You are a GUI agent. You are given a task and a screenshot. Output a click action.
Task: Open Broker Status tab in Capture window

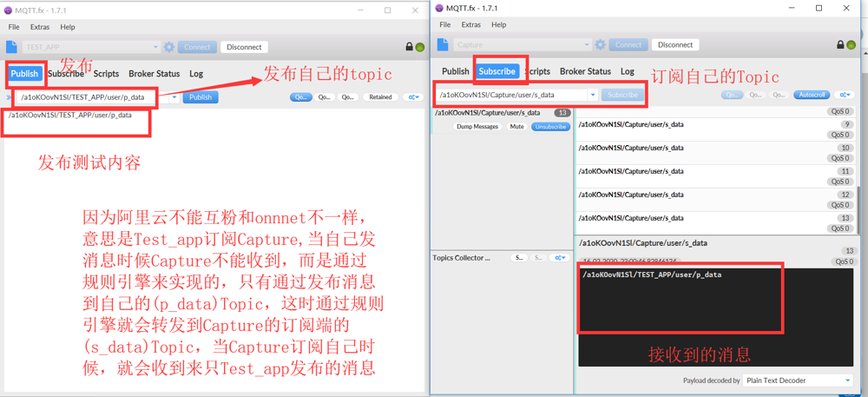[x=586, y=71]
